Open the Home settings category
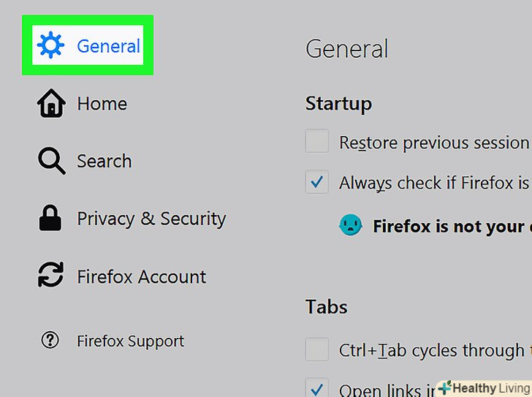Image resolution: width=532 pixels, height=397 pixels. click(102, 104)
